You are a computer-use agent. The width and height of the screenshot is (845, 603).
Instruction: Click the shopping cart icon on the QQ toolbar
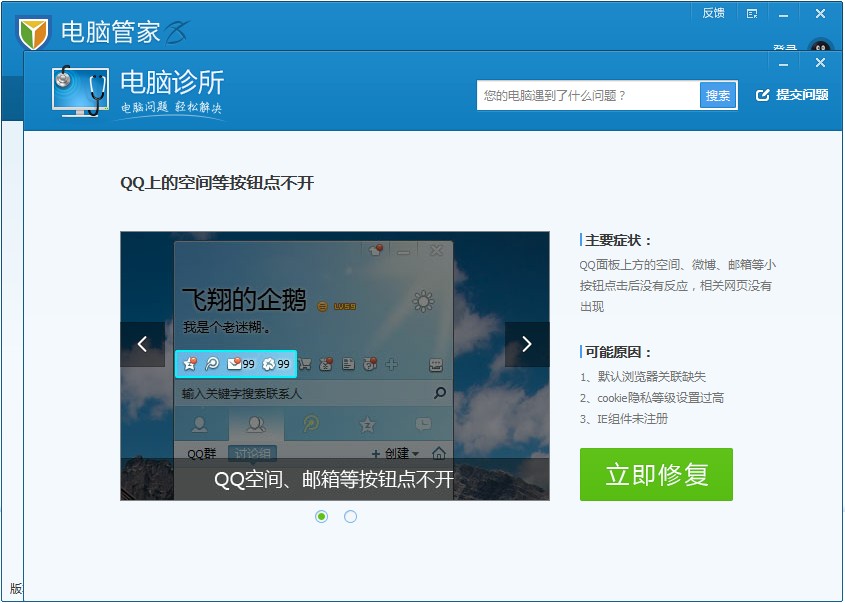pyautogui.click(x=304, y=362)
